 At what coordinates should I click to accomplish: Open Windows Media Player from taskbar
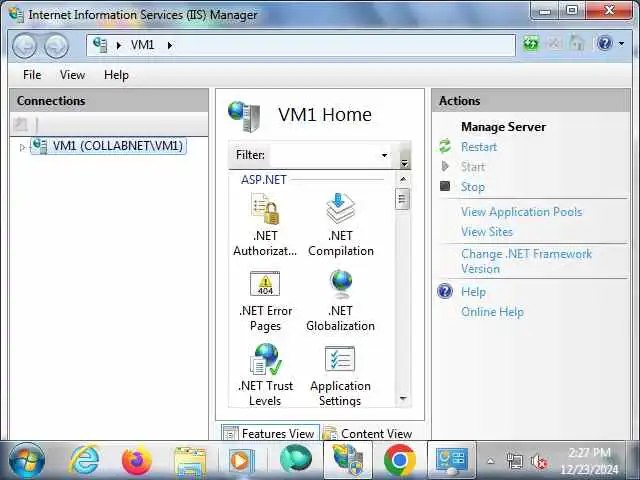242,461
